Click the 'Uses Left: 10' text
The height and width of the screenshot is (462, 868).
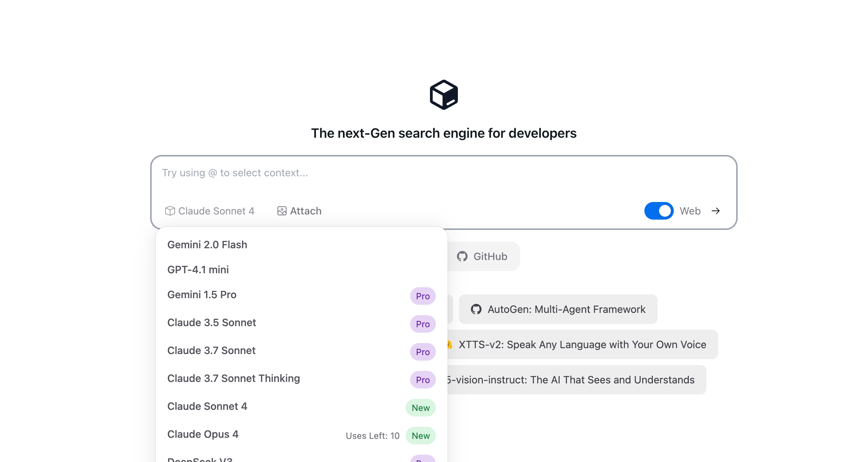[372, 436]
